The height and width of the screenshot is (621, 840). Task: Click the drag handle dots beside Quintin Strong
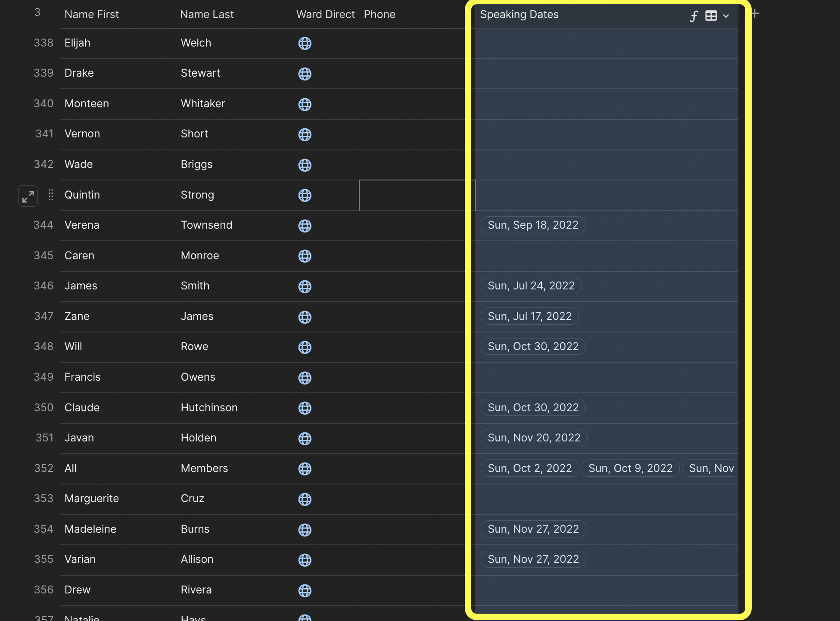pyautogui.click(x=50, y=195)
